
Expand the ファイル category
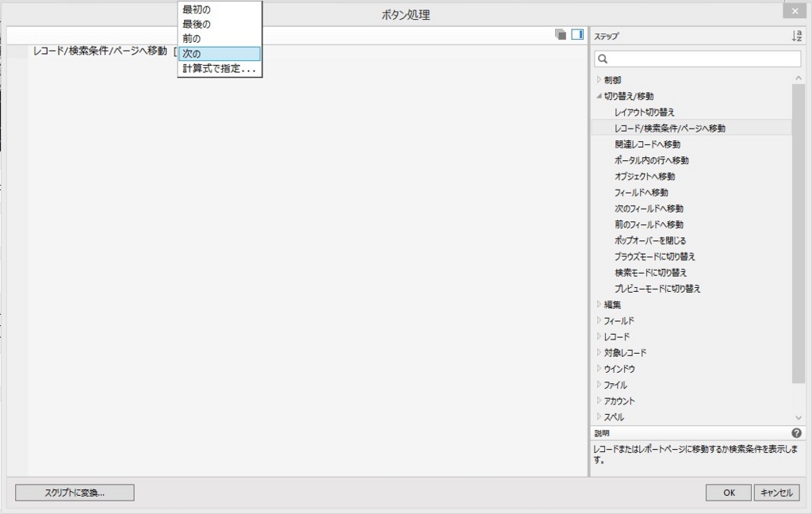(x=599, y=385)
